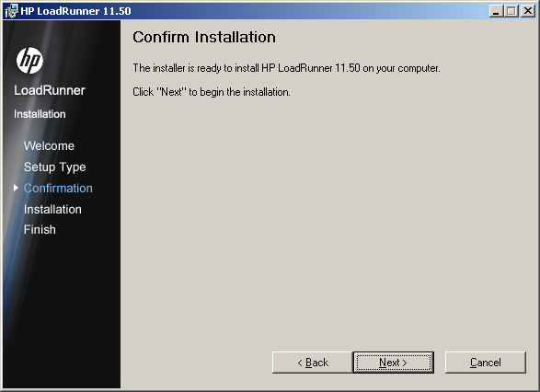Click the arrow marker beside Confirmation
This screenshot has height=392, width=540.
16,188
